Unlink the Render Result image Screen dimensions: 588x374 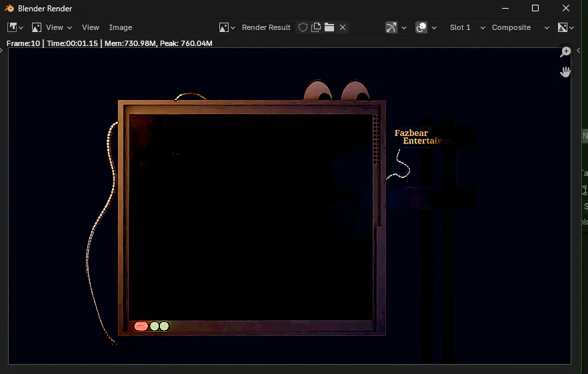(343, 27)
